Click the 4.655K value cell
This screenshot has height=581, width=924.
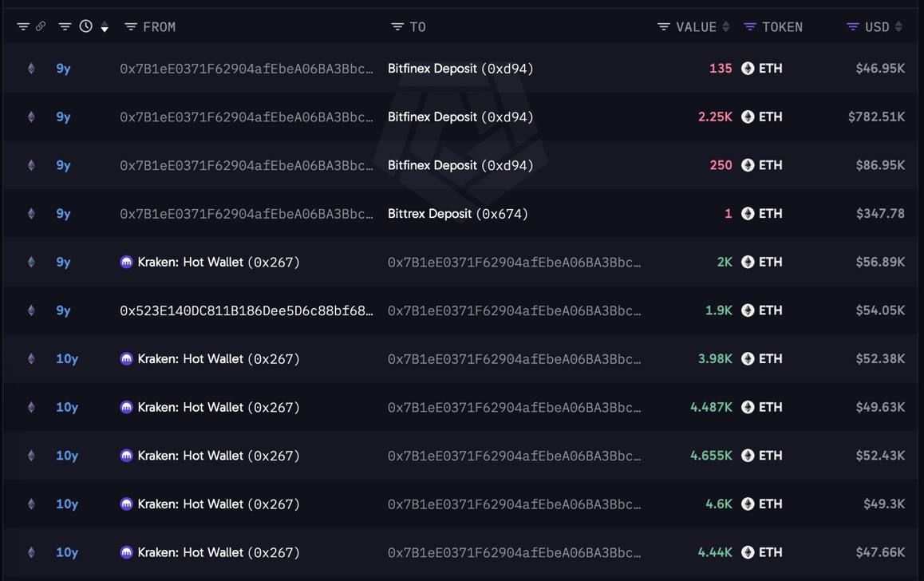711,456
